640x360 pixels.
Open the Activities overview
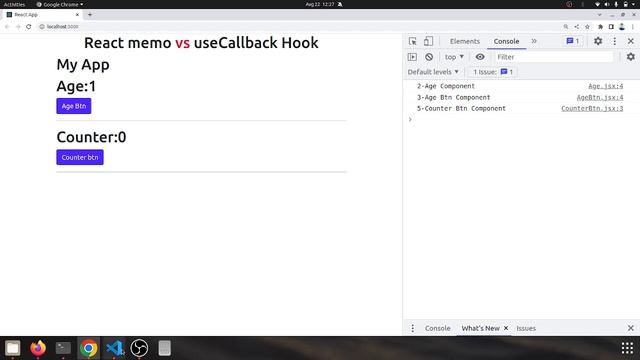(x=14, y=4)
